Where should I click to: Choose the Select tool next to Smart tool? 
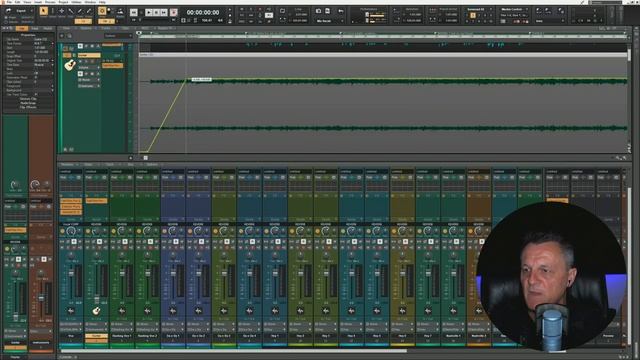[x=53, y=11]
